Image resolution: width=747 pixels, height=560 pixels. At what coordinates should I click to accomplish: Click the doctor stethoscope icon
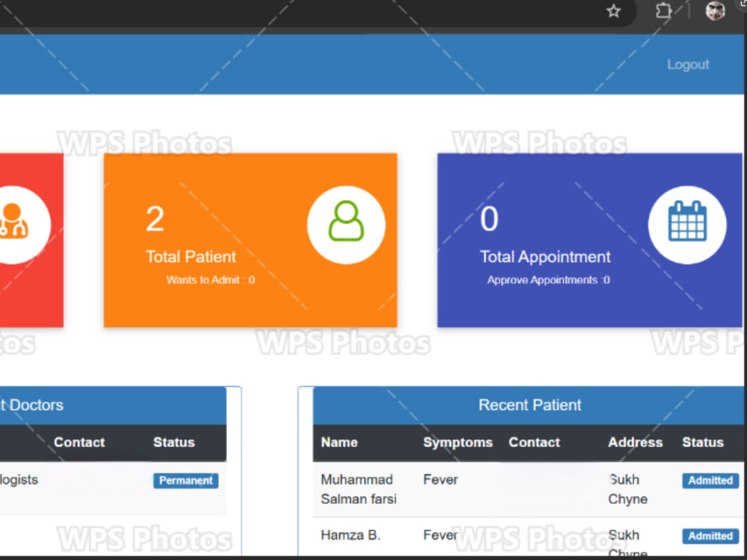point(13,220)
